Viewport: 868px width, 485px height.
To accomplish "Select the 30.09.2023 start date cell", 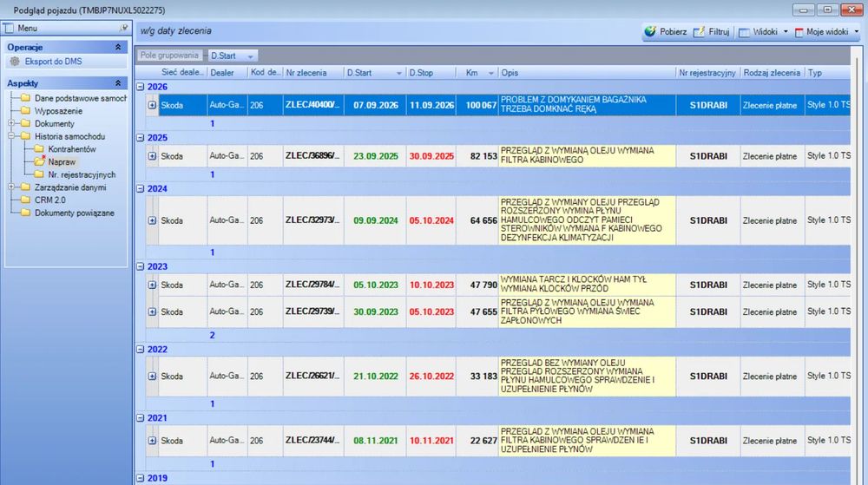I will tap(375, 311).
